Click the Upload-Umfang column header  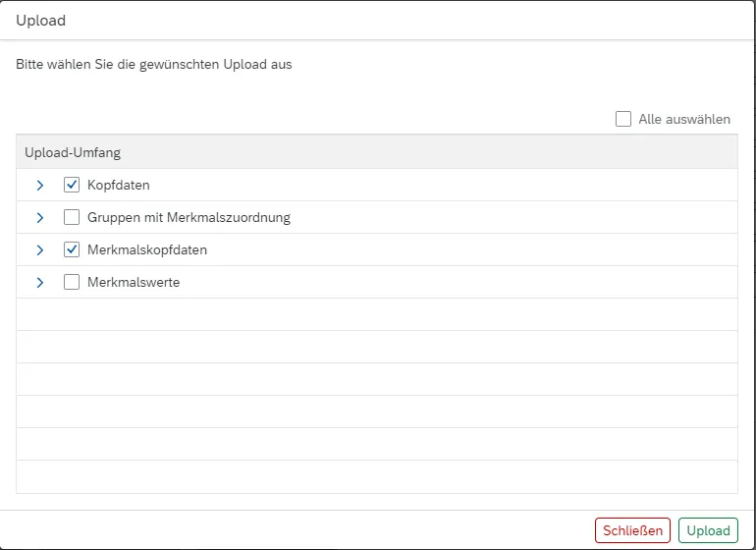coord(73,152)
